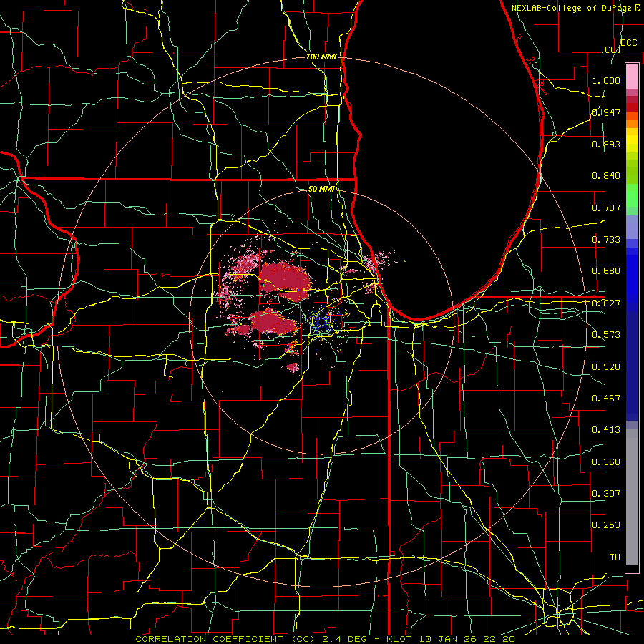The image size is (644, 644).
Task: Click the blue speckled echo cluster near radar
Action: [322, 322]
